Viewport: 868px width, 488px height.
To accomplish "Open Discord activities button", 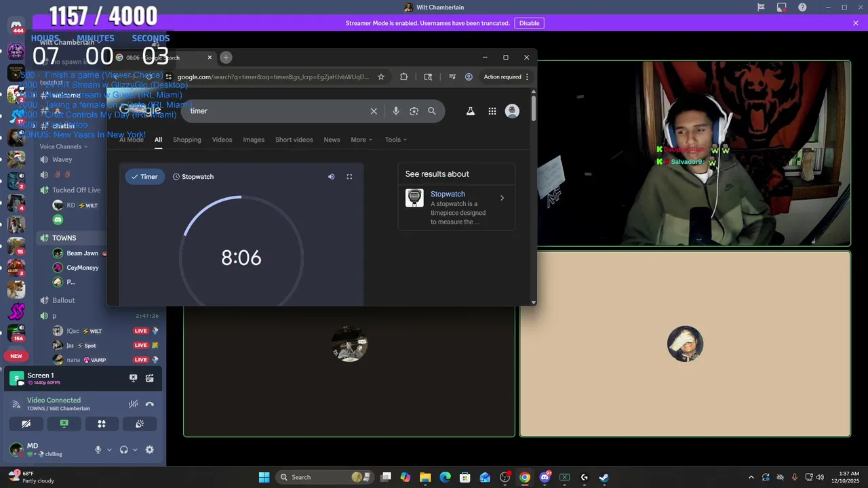I will 102,424.
